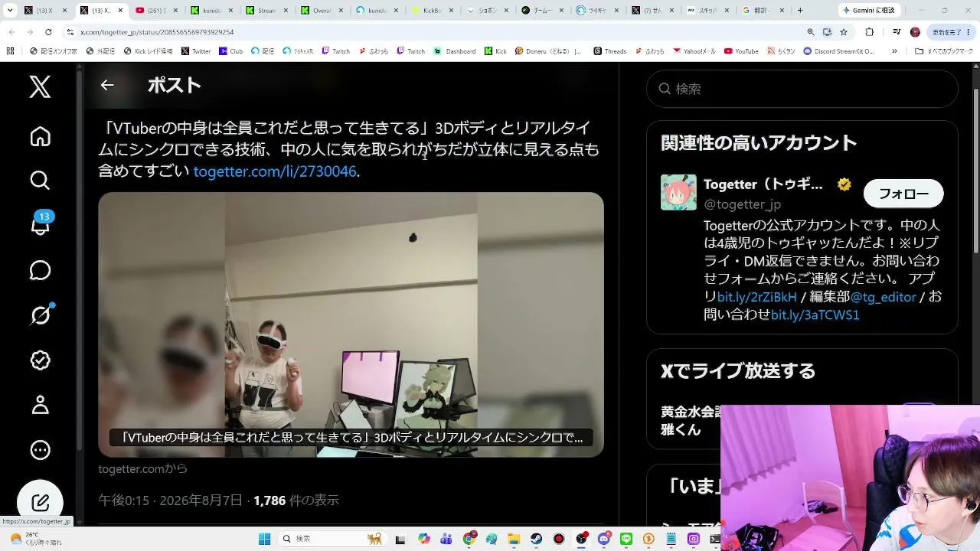The width and height of the screenshot is (980, 551).
Task: Open the apps grid in the bookmarks bar
Action: (x=11, y=51)
